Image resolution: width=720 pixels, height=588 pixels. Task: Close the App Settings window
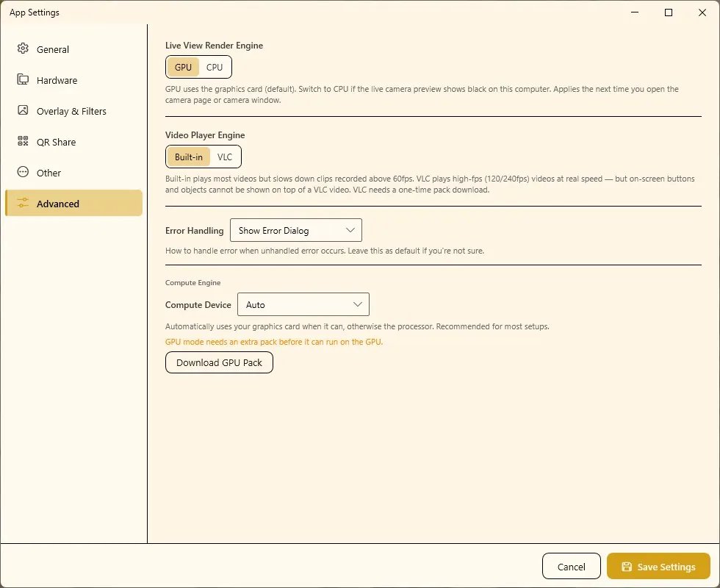coord(702,12)
